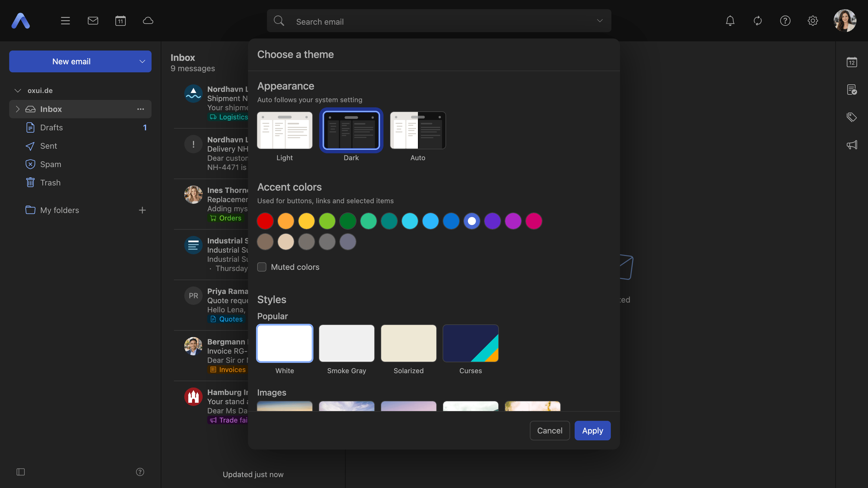Click the Cancel button
The image size is (868, 488).
550,431
